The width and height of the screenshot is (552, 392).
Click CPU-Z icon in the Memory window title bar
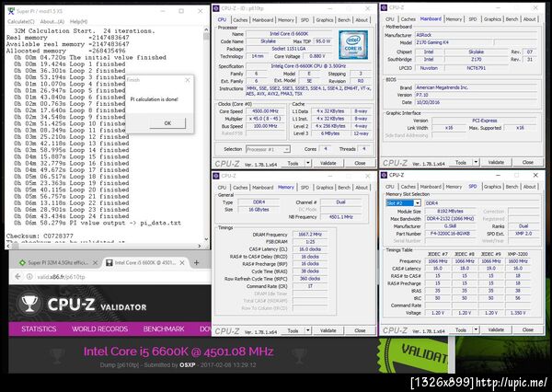tap(216, 176)
